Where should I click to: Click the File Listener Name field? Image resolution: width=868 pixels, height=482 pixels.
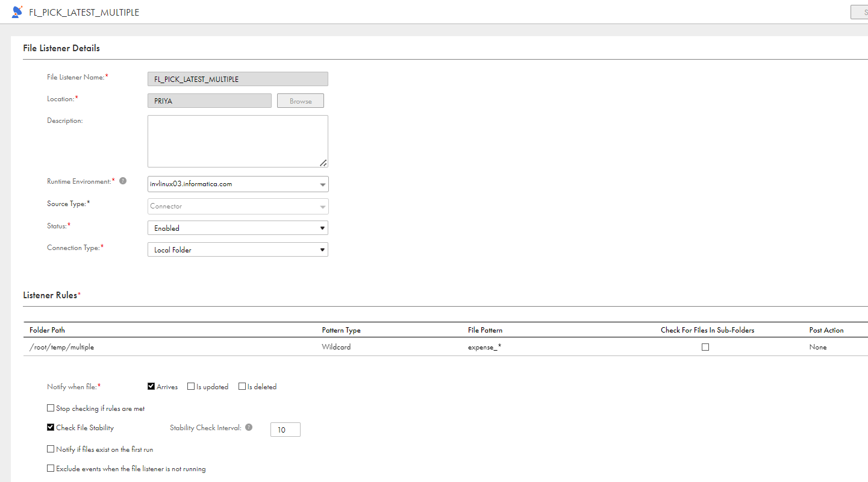[x=238, y=79]
